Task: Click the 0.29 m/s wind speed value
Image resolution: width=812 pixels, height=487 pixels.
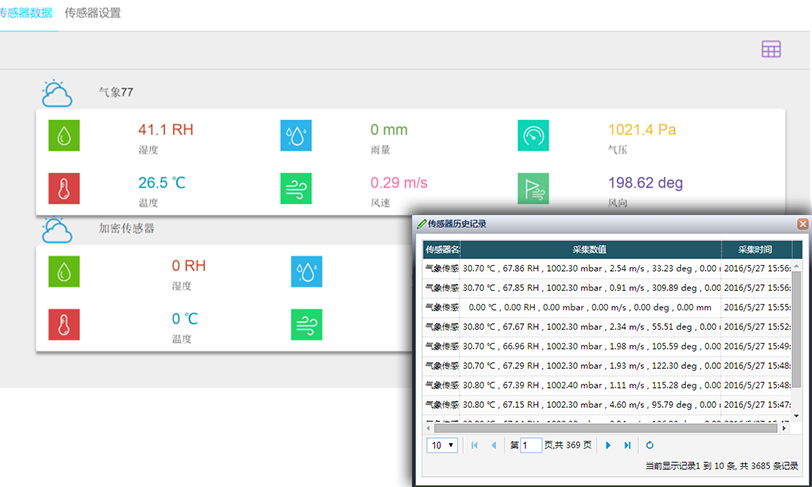Action: 399,182
